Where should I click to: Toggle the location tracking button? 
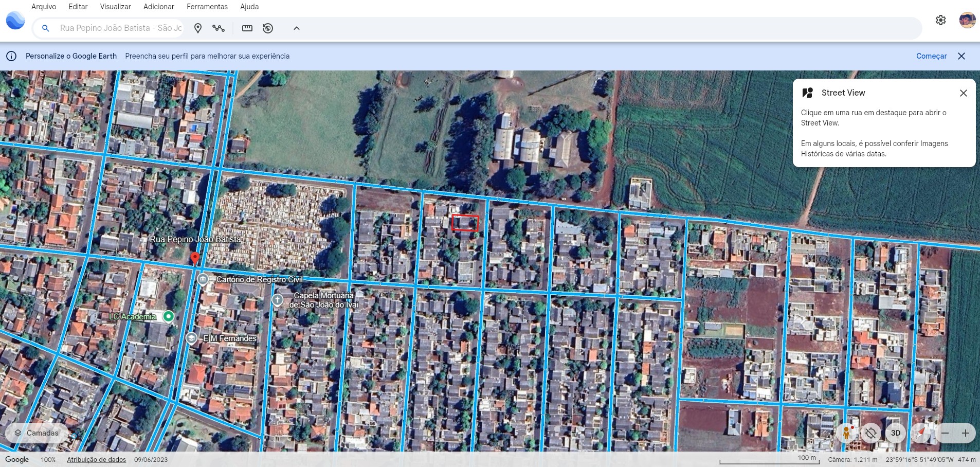(x=870, y=433)
